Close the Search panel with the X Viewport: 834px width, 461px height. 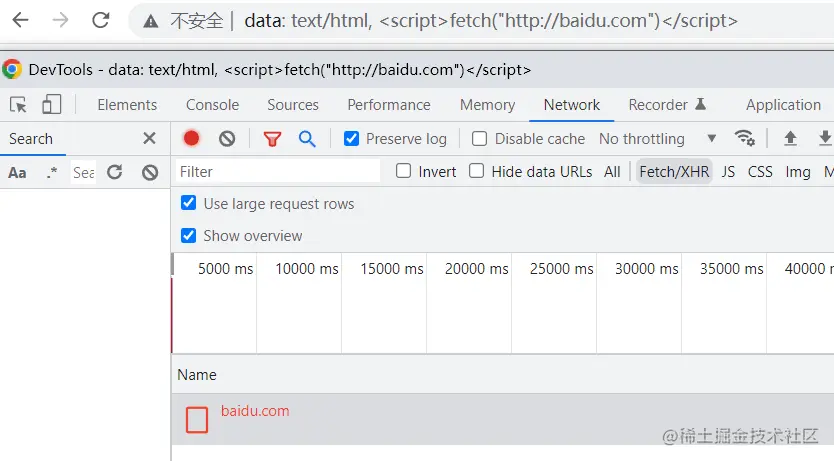[x=149, y=138]
